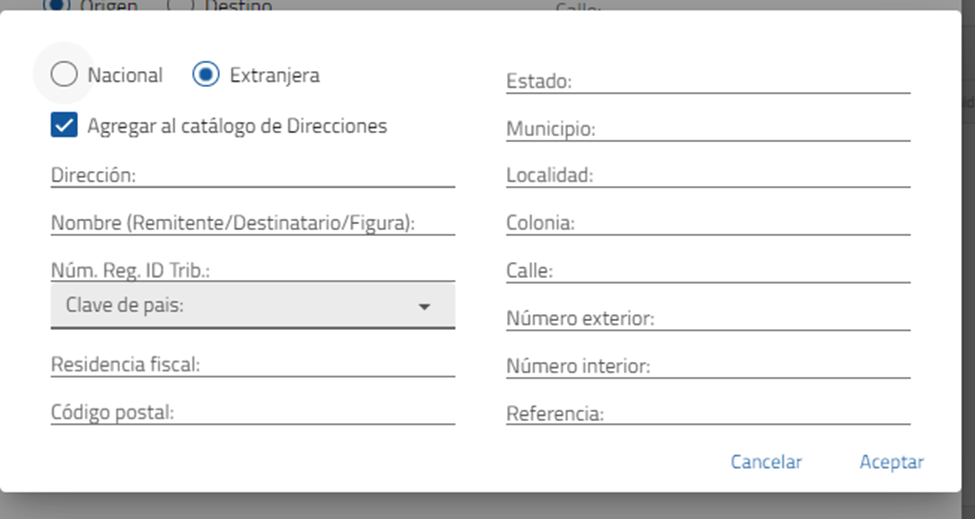The image size is (975, 519).
Task: Select the Residencia fiscal field
Action: [252, 365]
